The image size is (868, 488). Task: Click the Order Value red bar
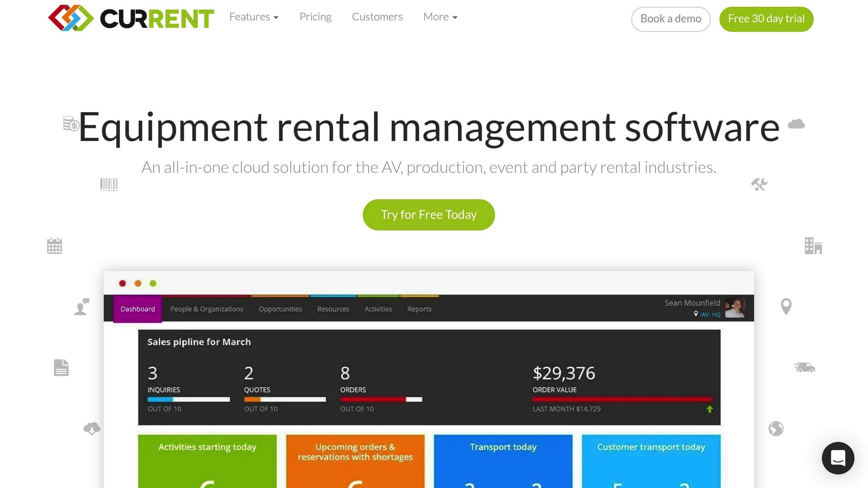coord(622,399)
